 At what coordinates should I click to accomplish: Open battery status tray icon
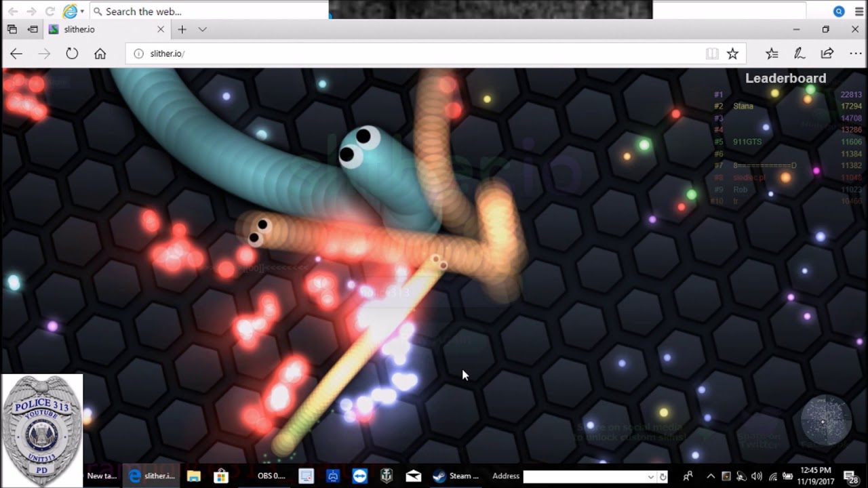click(x=787, y=476)
